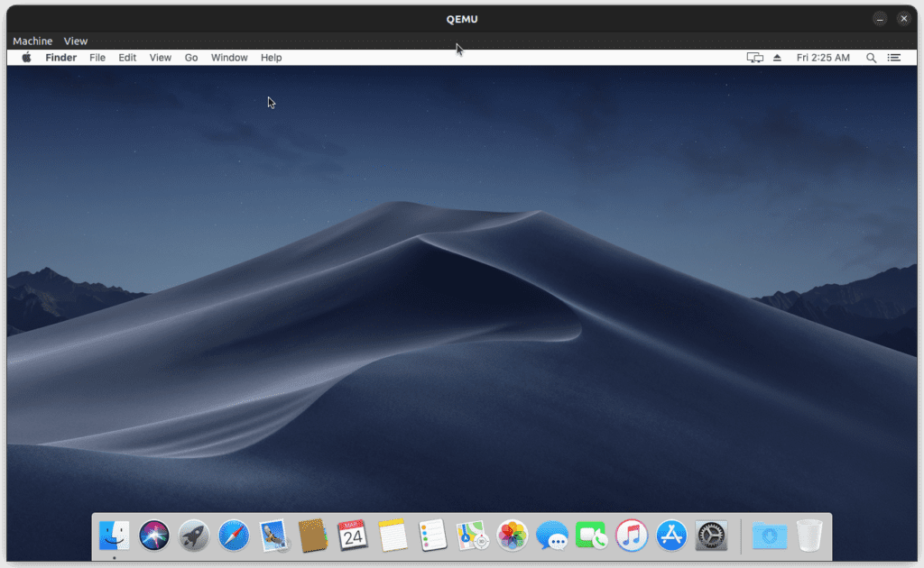Image resolution: width=924 pixels, height=568 pixels.
Task: Open Calendar icon showing 24
Action: click(353, 536)
